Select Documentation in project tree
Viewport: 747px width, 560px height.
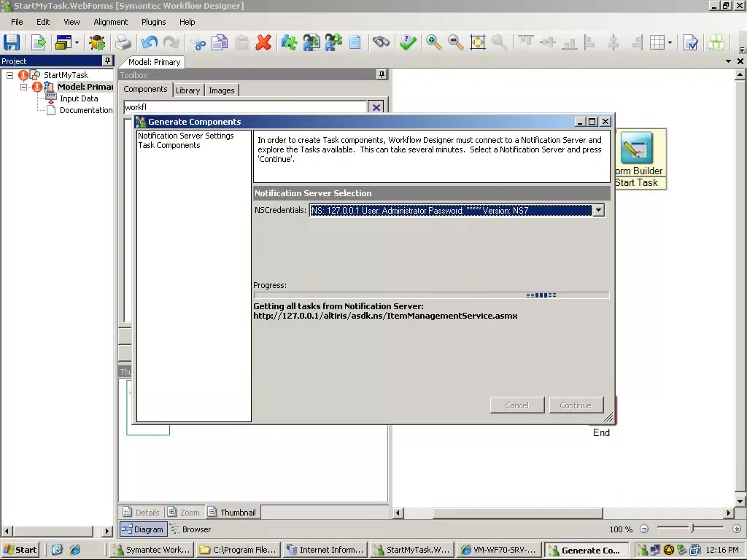86,110
